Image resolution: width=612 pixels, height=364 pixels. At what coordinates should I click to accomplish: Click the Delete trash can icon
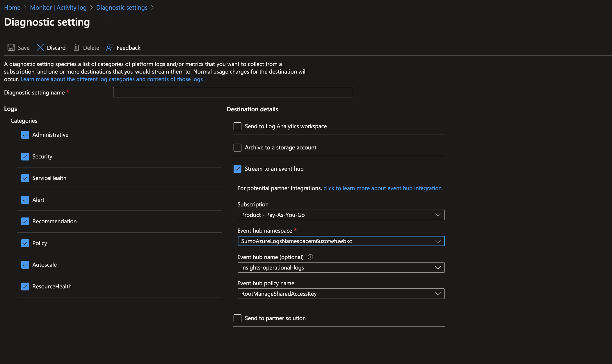click(x=76, y=48)
